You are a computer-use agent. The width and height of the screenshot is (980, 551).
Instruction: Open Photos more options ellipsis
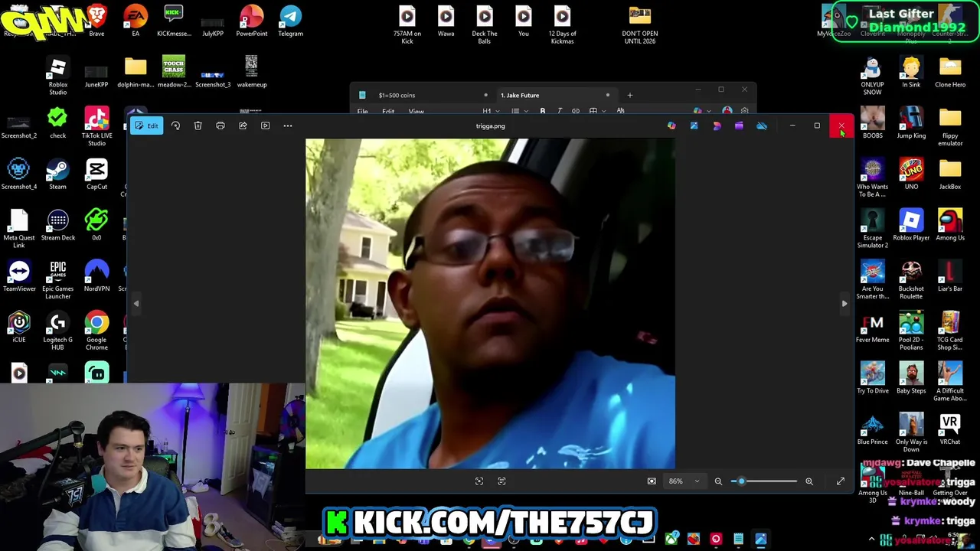tap(288, 126)
